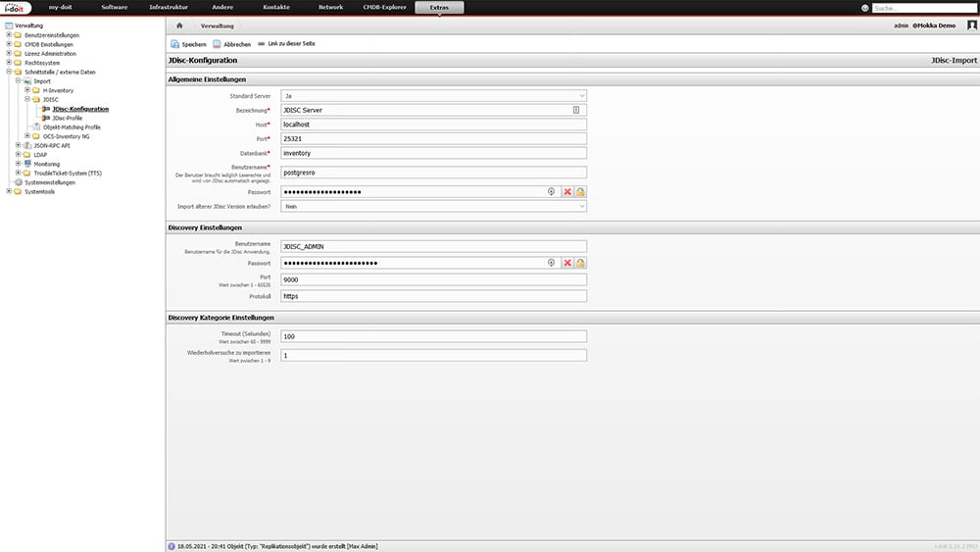980x552 pixels.
Task: Open JDisc-Profile tree entry
Action: pyautogui.click(x=67, y=118)
